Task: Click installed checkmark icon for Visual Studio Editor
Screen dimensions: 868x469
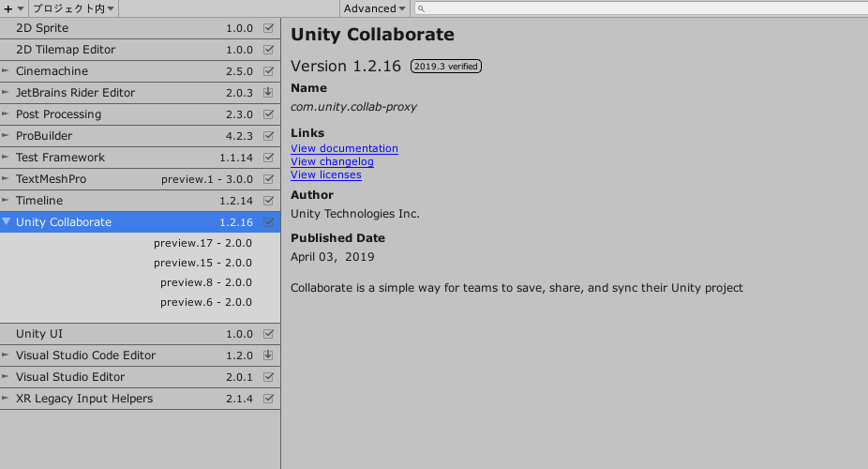Action: [x=268, y=377]
